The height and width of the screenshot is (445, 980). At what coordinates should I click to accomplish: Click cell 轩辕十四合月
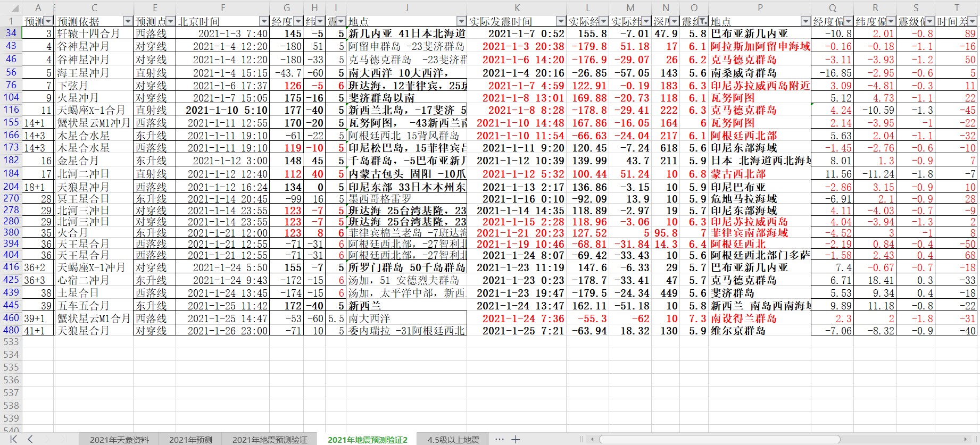(x=94, y=33)
